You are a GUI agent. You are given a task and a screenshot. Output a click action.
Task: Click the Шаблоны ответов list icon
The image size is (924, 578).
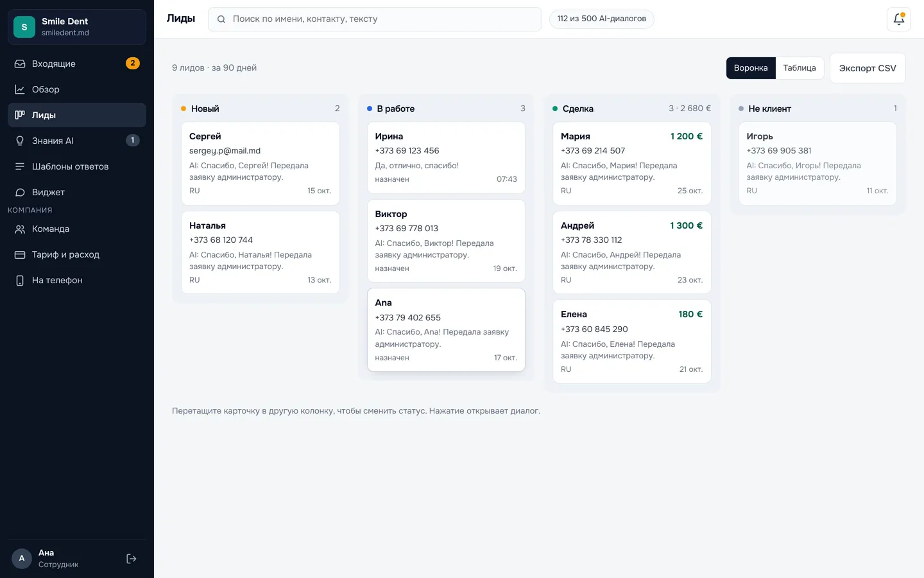(x=20, y=166)
